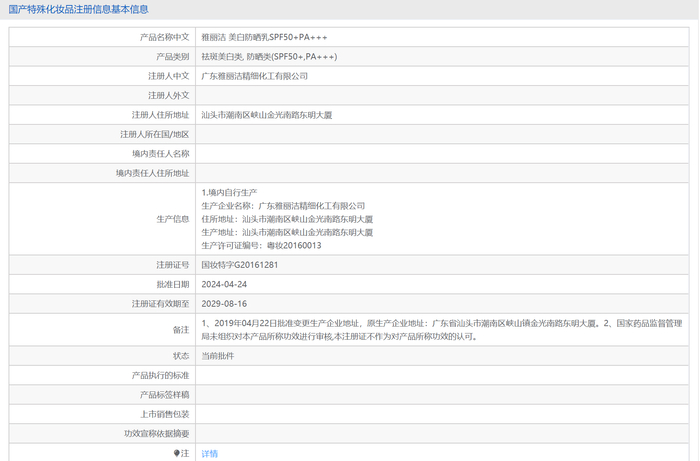Click the 注册人中文 label
The image size is (700, 461).
click(168, 76)
